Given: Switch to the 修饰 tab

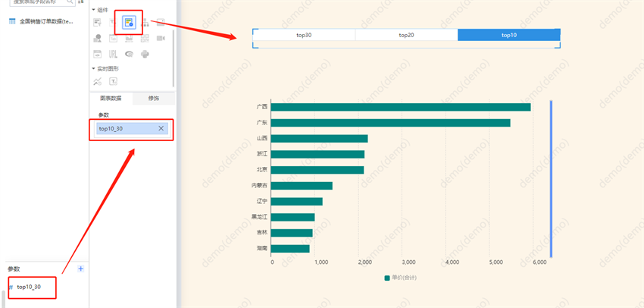Looking at the screenshot, I should click(x=154, y=99).
